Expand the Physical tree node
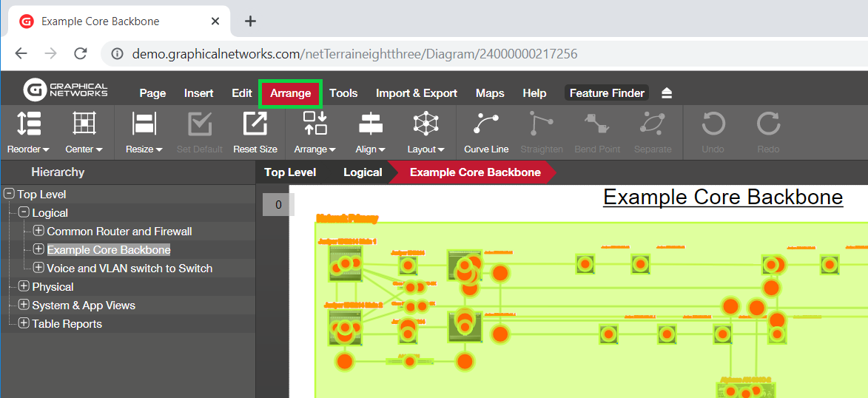Viewport: 868px width, 398px height. [24, 286]
